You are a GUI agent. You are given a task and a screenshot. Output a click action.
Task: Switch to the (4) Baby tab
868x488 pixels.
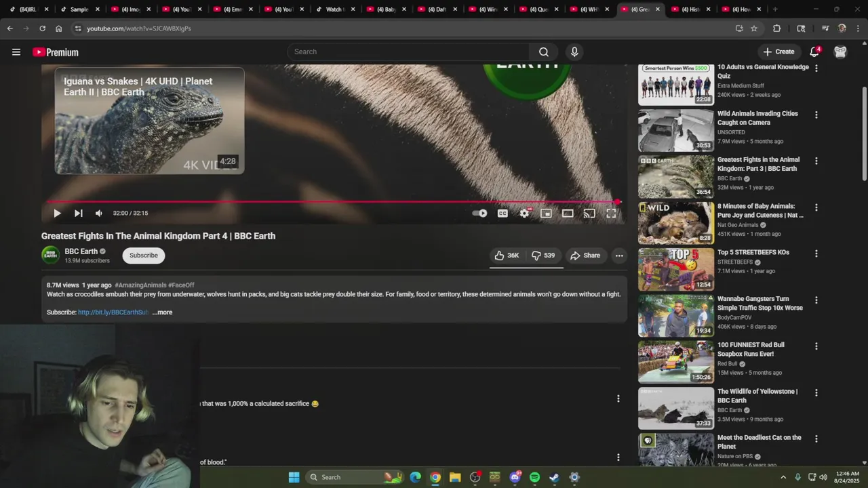385,9
